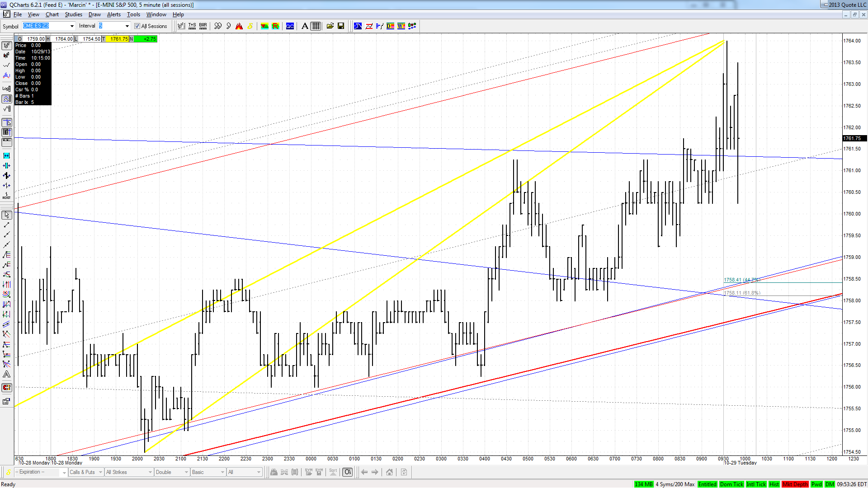Click the home icon in bottom toolbar
The height and width of the screenshot is (488, 868).
tap(389, 472)
